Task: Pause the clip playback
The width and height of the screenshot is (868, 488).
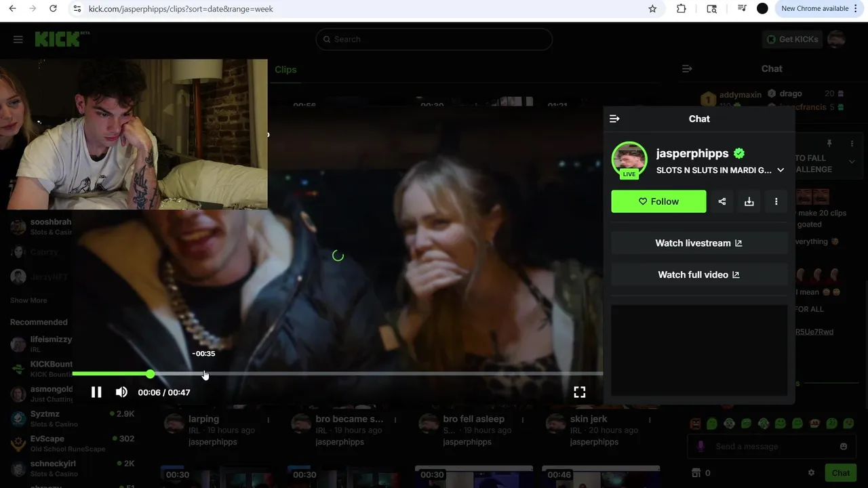Action: click(x=96, y=392)
